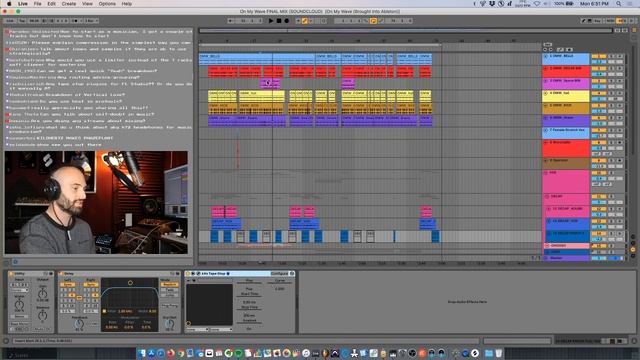
Task: Open the 1 Bar quantization menu
Action: [x=91, y=20]
